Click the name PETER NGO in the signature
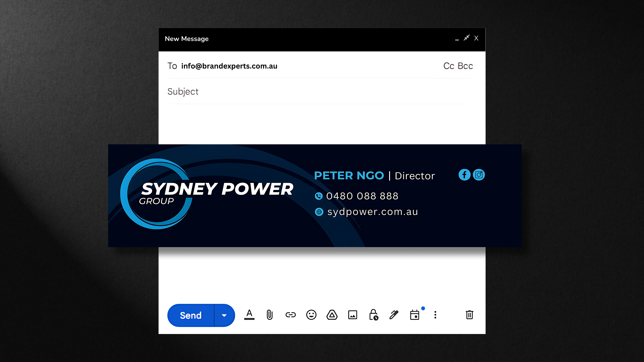 (349, 176)
